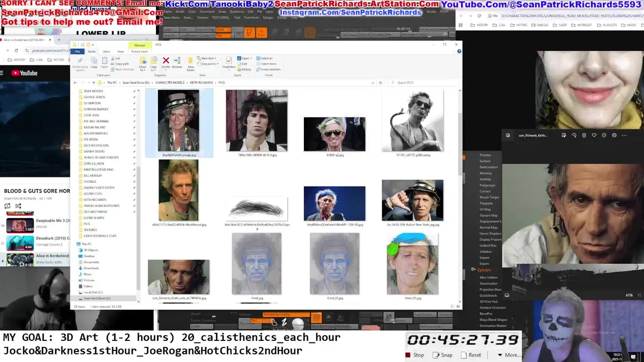
Task: Click the Explorer help question mark icon
Action: [458, 51]
